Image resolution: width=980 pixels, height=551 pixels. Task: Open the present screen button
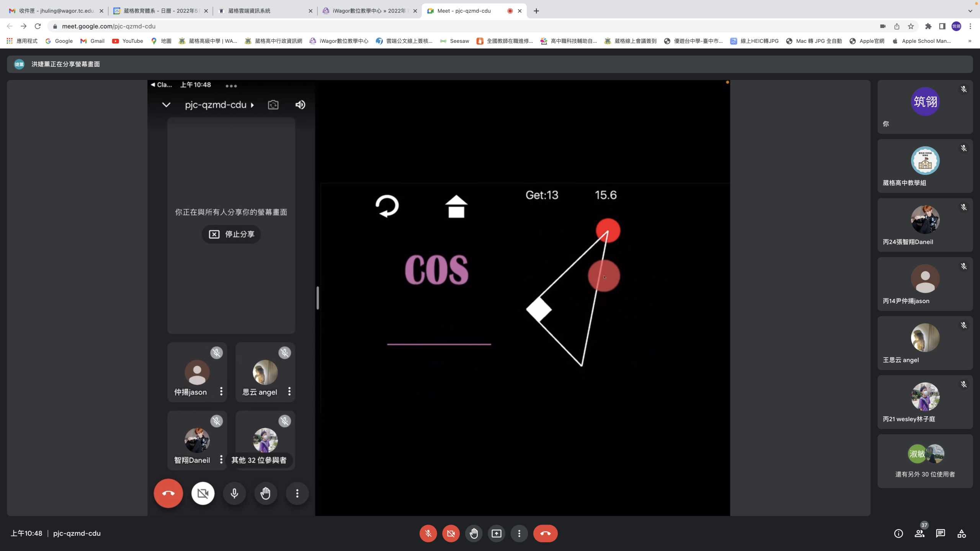497,533
